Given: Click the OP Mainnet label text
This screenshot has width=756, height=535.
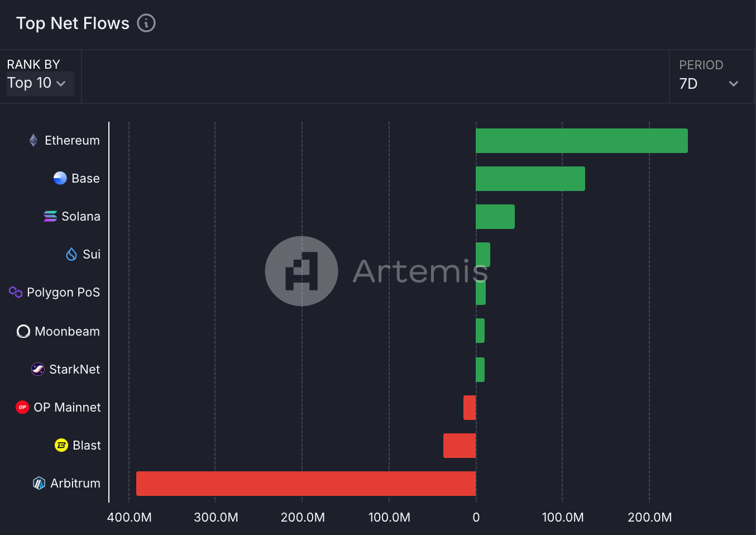Looking at the screenshot, I should 67,407.
